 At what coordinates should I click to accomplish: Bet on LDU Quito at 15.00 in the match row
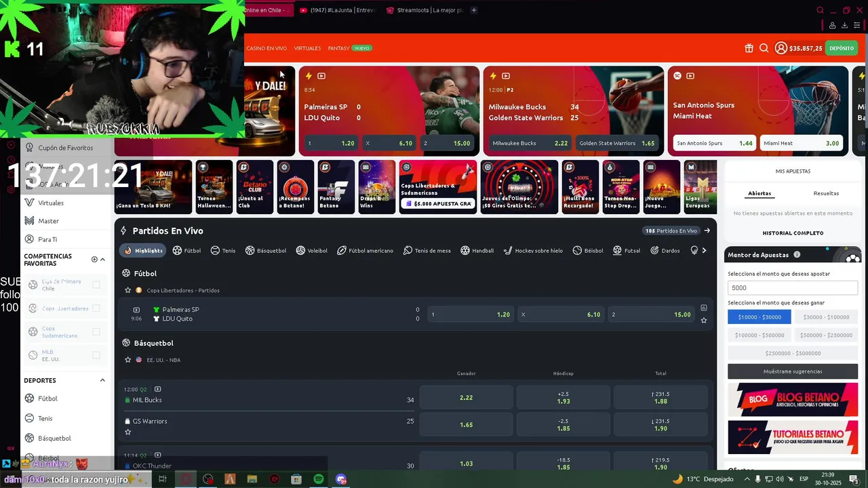[x=651, y=314]
